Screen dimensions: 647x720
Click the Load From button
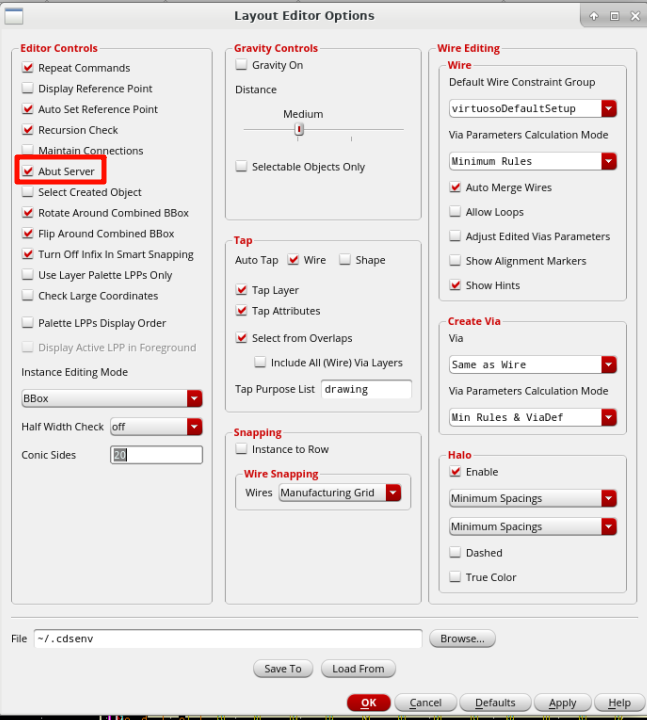[x=358, y=669]
